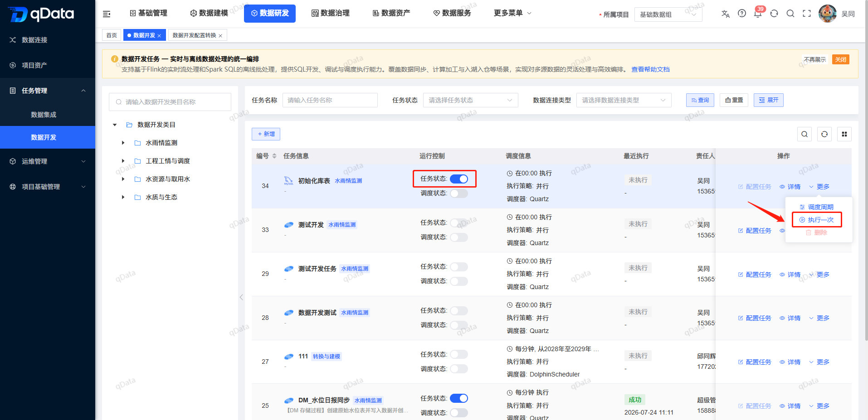Expand the 水资源与取用水 tree node

[x=123, y=179]
